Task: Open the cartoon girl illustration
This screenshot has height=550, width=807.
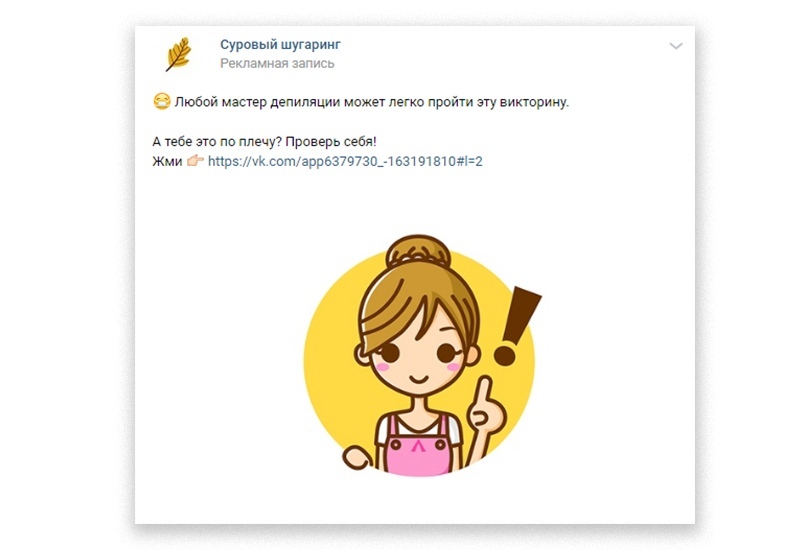Action: 419,355
